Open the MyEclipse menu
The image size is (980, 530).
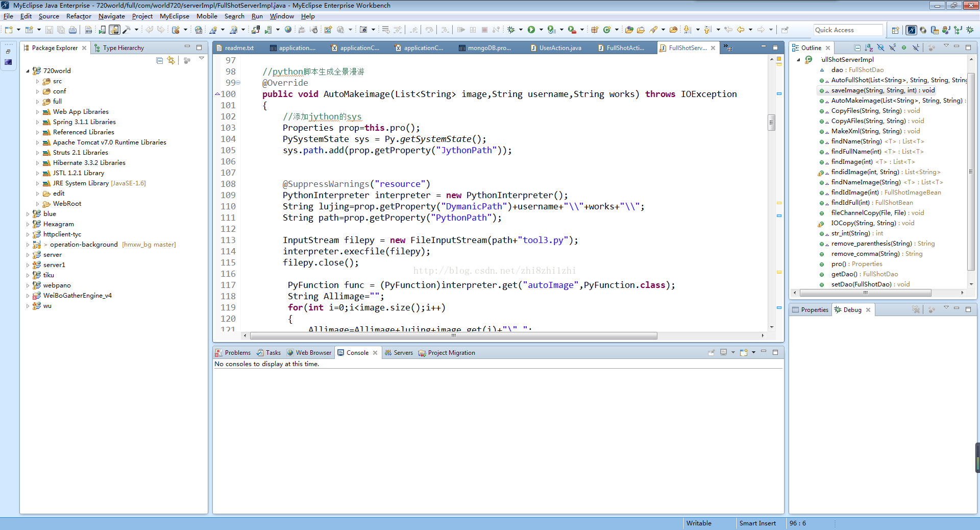click(x=175, y=16)
